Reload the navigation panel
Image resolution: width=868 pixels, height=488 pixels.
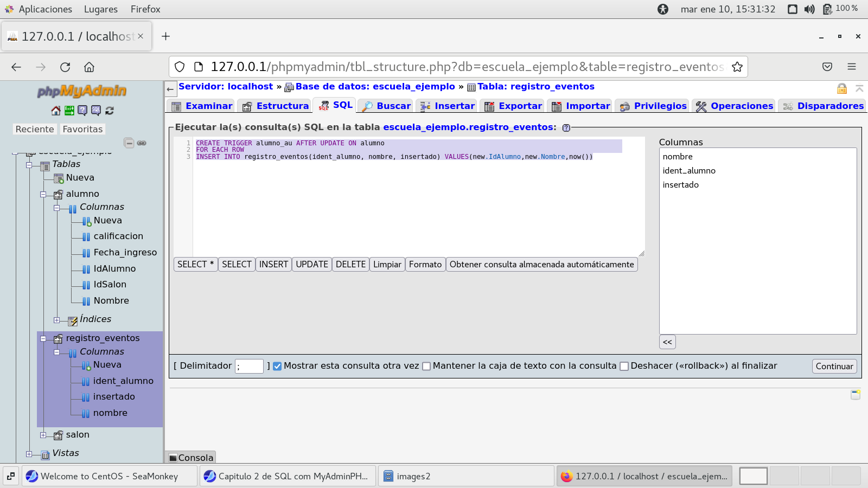[x=110, y=111]
